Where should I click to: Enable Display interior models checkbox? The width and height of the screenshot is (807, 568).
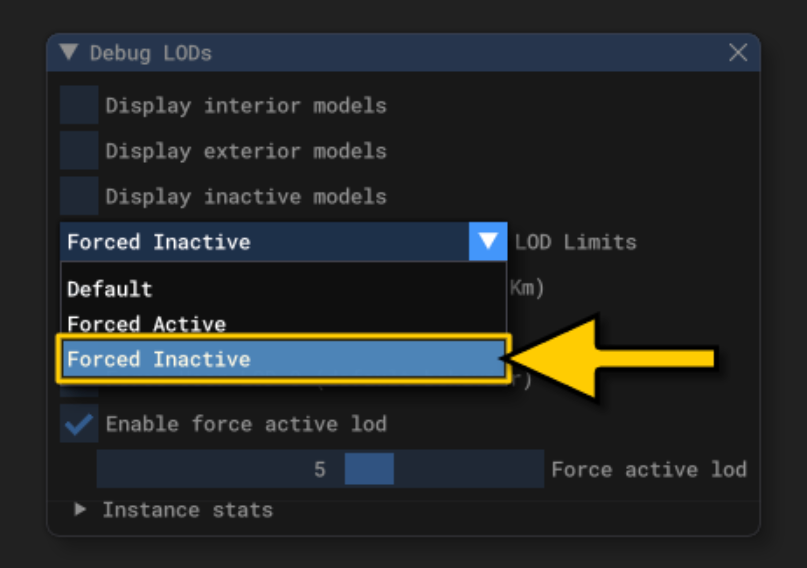click(79, 105)
